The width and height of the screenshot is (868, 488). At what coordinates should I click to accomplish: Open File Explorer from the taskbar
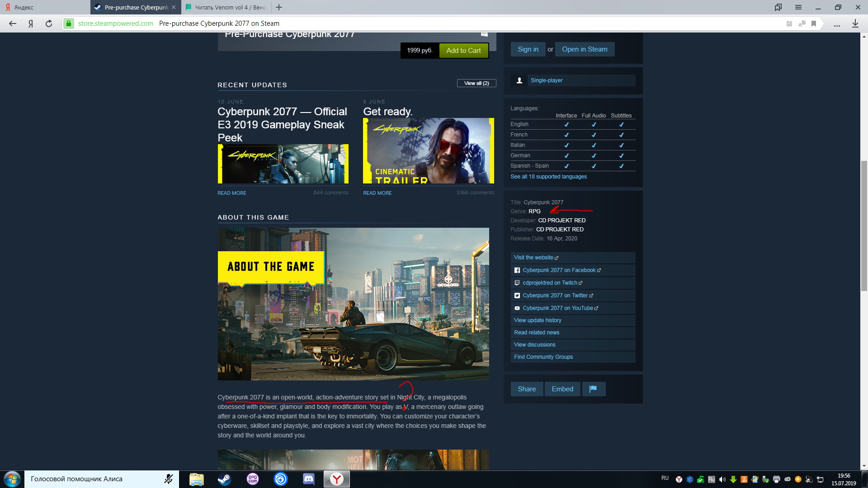point(196,479)
